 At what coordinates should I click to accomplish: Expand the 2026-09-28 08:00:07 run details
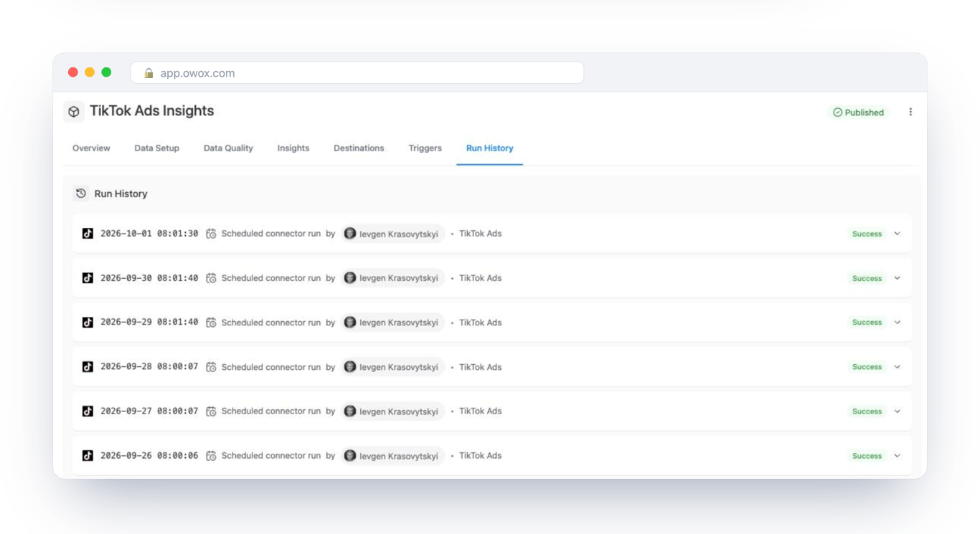click(897, 367)
